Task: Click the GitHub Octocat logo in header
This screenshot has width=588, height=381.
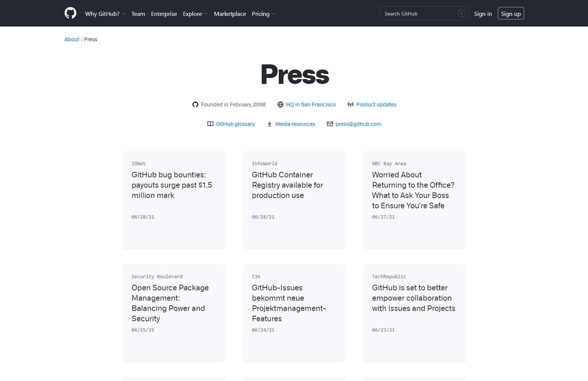Action: (70, 13)
